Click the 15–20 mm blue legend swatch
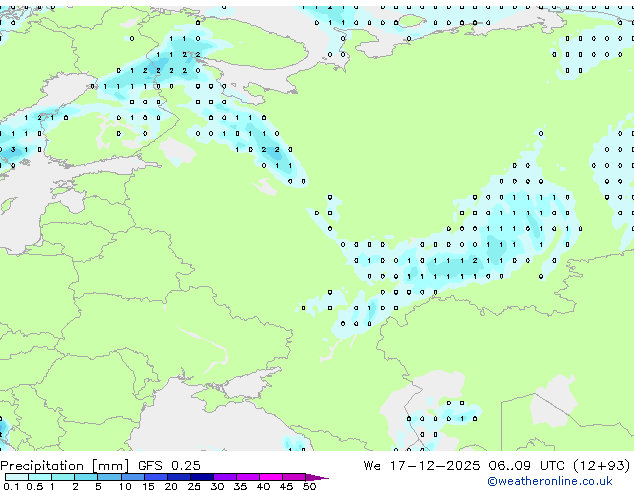Screen dimensions: 634x490 [x=156, y=477]
